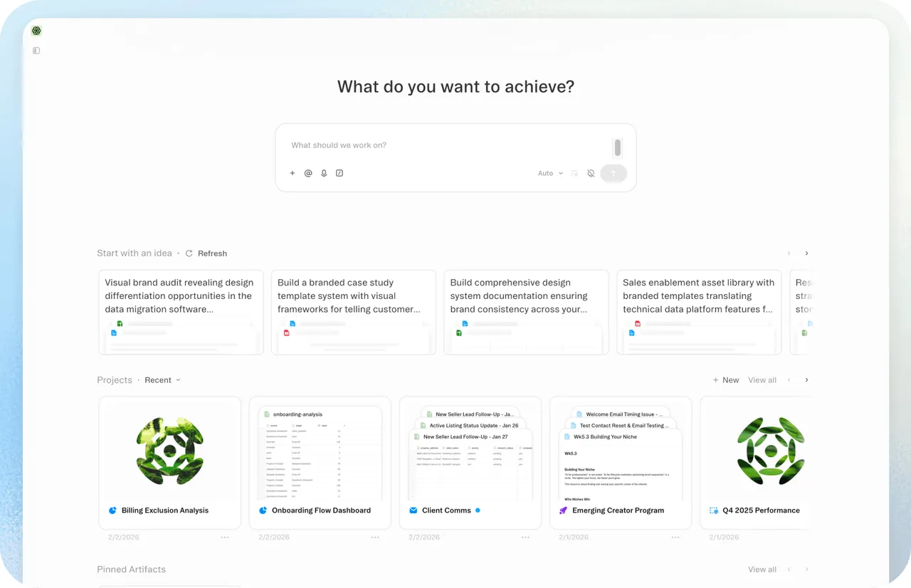Screen dimensions: 911x588
Task: Click the green app logo icon
Action: click(36, 31)
